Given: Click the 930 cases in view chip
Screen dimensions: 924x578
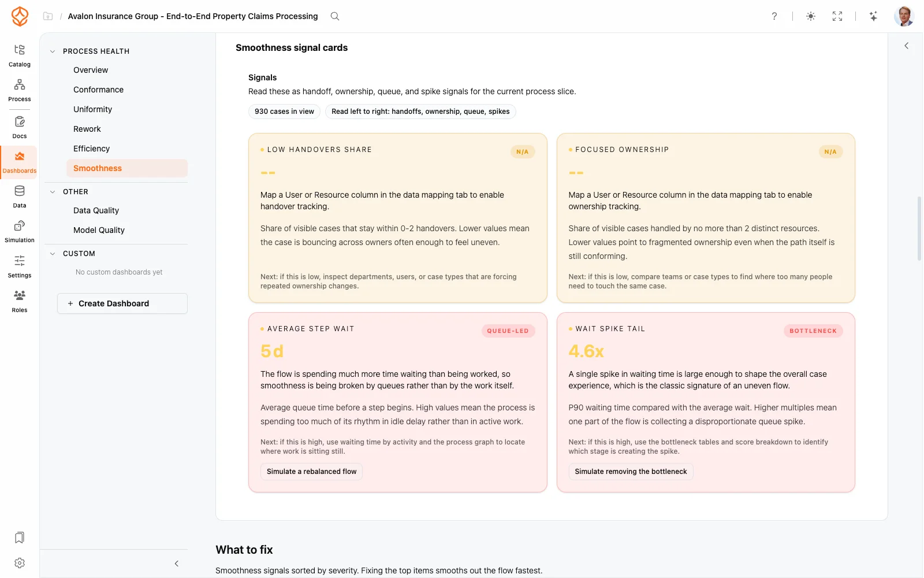Looking at the screenshot, I should pos(284,112).
